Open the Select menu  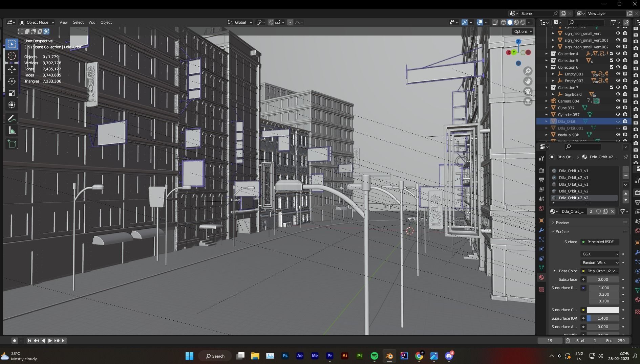(78, 22)
